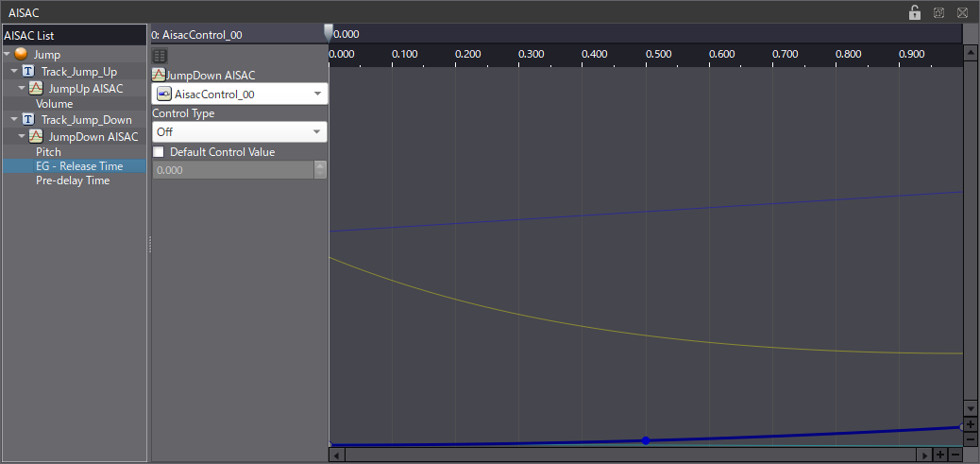This screenshot has height=464, width=980.
Task: Collapse the JumpUp AISAC tree node
Action: 22,88
